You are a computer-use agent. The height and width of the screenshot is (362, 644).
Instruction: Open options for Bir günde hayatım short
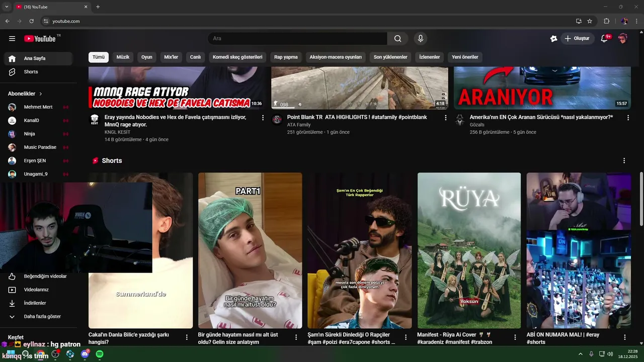296,337
